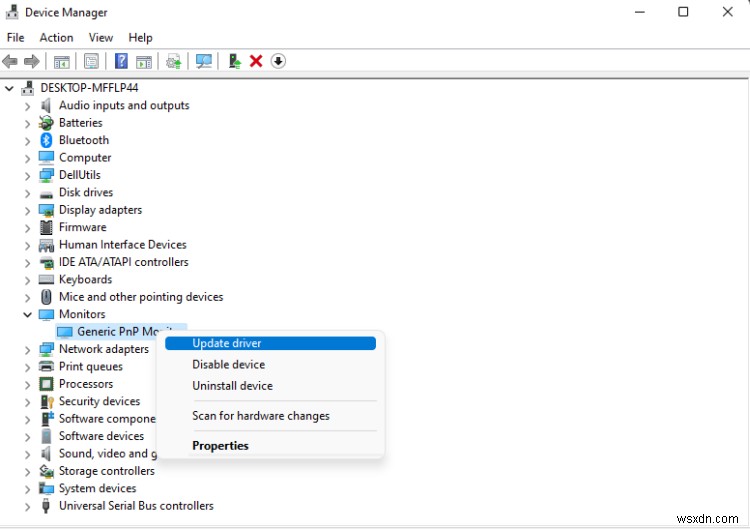This screenshot has height=529, width=750.
Task: Select the DellUtils label
Action: [79, 175]
